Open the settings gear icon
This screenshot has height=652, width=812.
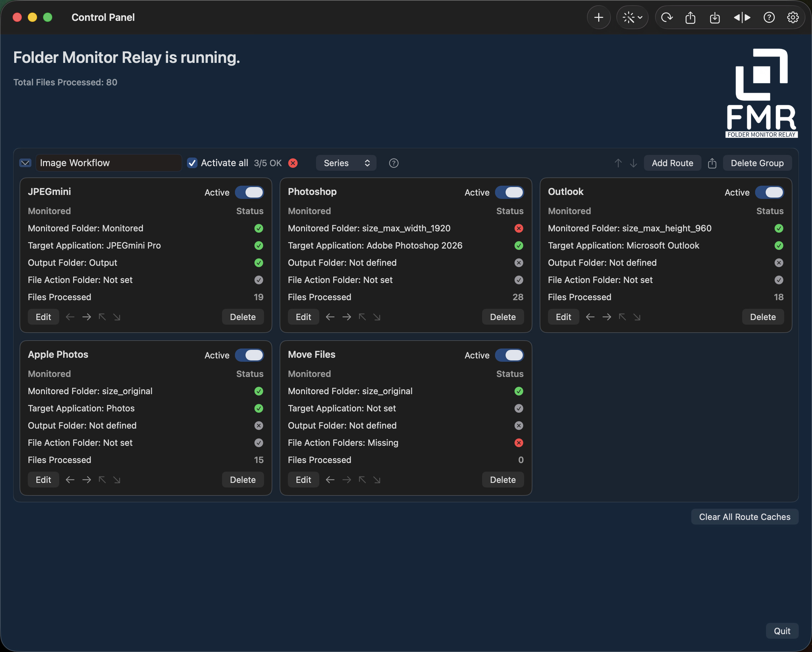(792, 17)
